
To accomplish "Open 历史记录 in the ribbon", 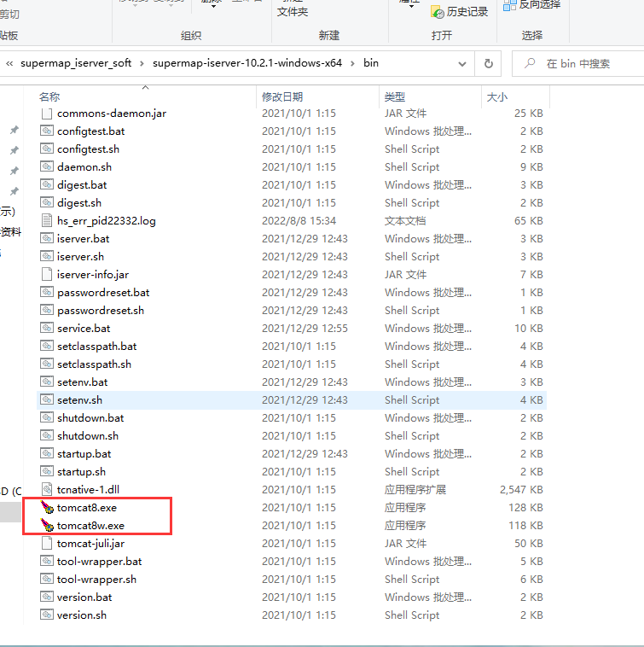I will [460, 12].
